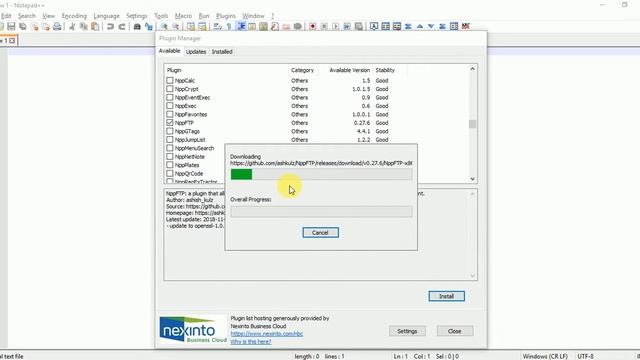Screen dimensions: 640x360
Task: Toggle the Word Wrap toolbar icon
Action: pyautogui.click(x=218, y=27)
